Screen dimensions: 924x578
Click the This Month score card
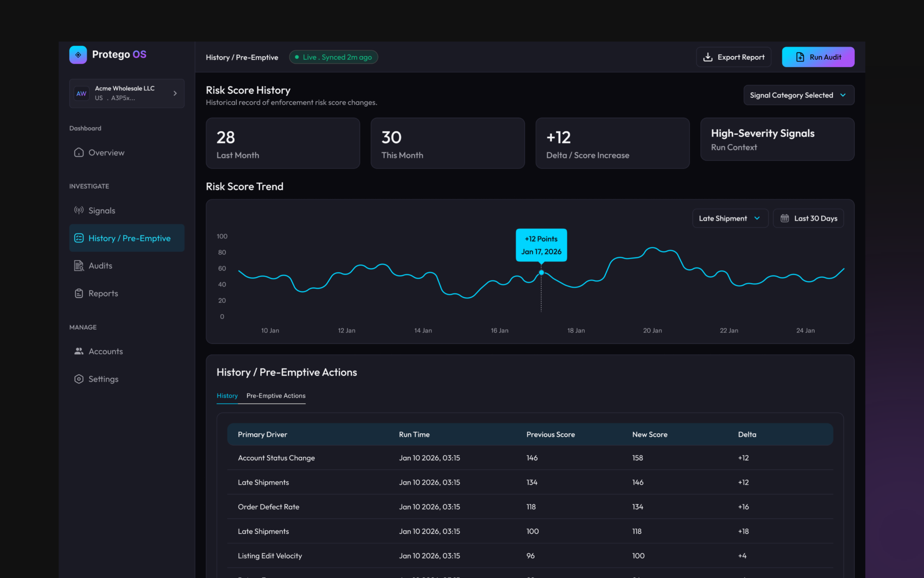448,143
